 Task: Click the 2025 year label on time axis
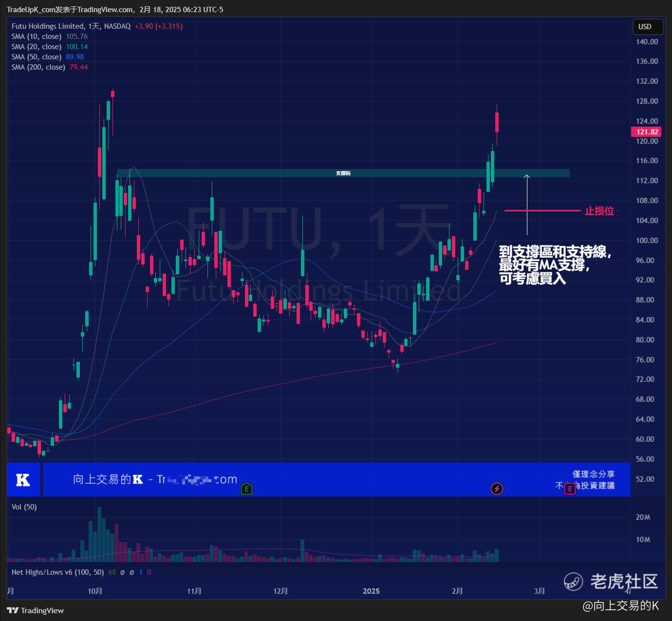tap(371, 591)
